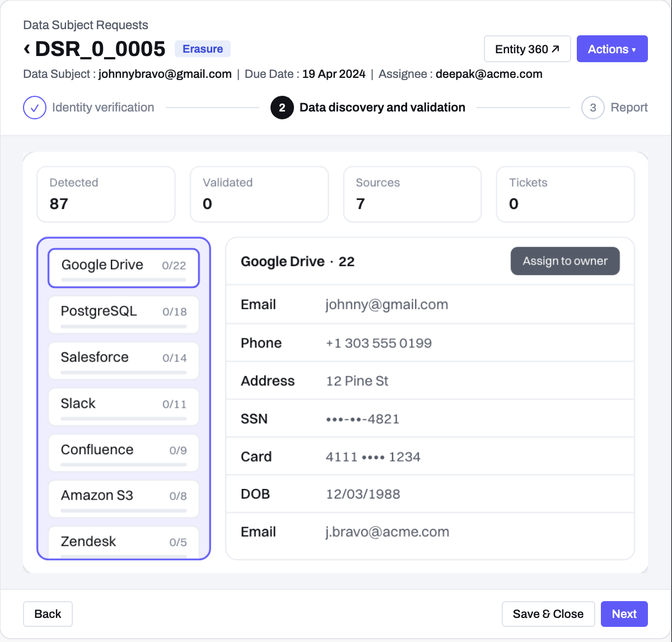
Task: Click the johnny@gmail.com email value
Action: [x=386, y=305]
